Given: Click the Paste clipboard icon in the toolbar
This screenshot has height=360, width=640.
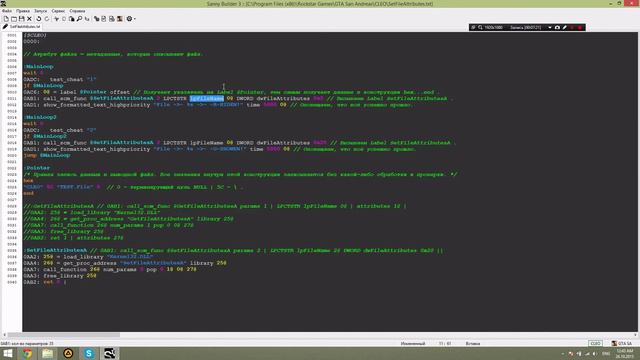Looking at the screenshot, I should pos(72,19).
